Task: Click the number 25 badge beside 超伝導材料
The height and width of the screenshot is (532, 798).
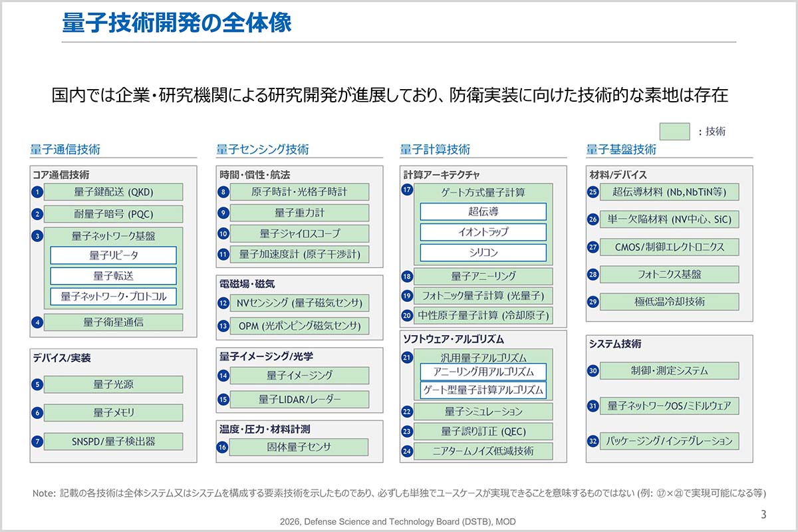Action: pos(593,193)
